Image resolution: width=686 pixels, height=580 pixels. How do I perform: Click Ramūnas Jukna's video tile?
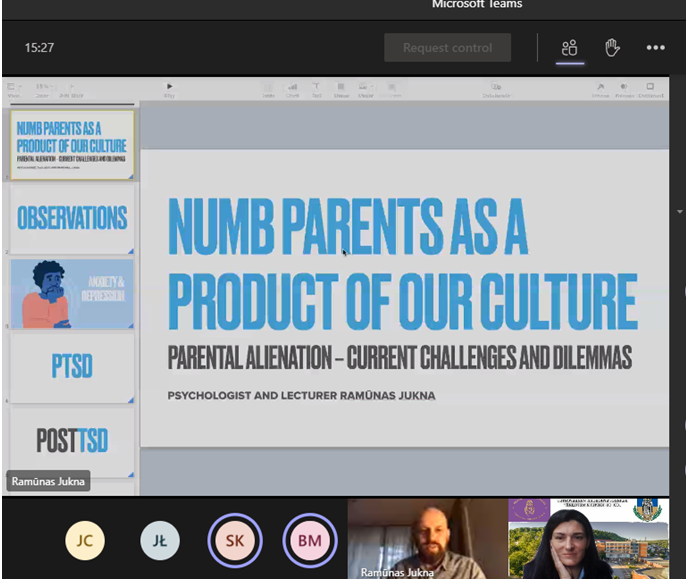[x=426, y=539]
